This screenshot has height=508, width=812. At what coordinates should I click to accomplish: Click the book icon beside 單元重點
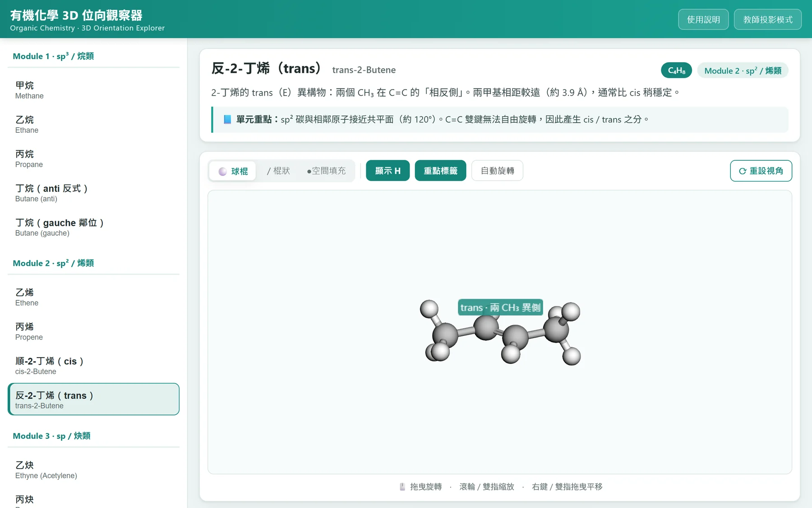point(227,120)
